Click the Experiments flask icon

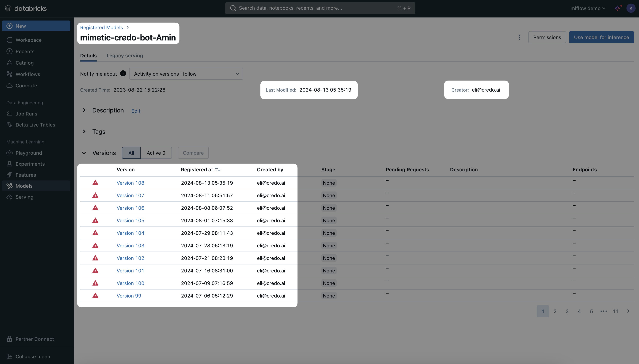coord(9,164)
